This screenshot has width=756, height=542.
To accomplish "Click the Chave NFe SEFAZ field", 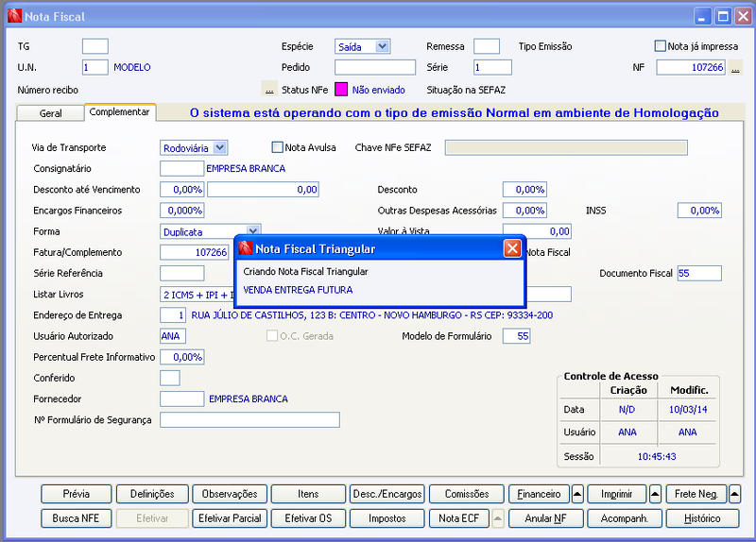I will pos(566,147).
